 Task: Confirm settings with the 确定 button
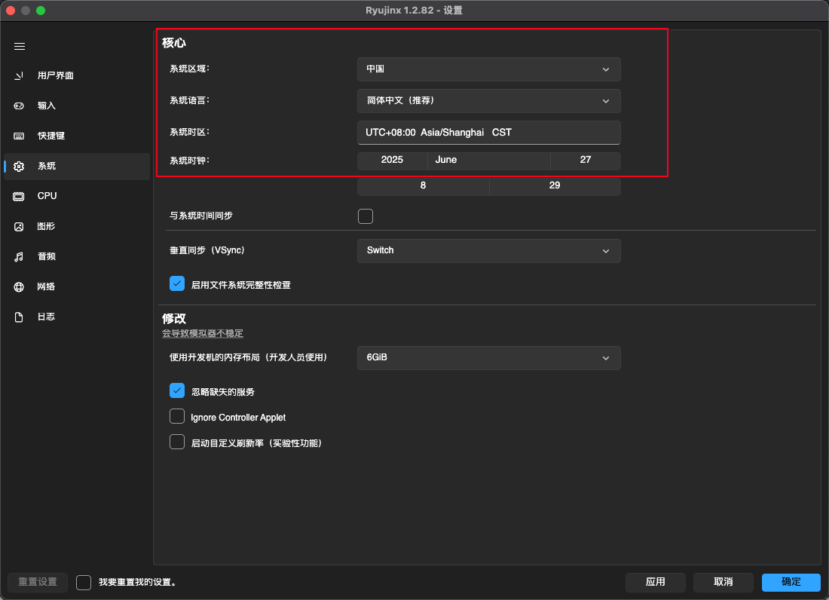[x=791, y=582]
